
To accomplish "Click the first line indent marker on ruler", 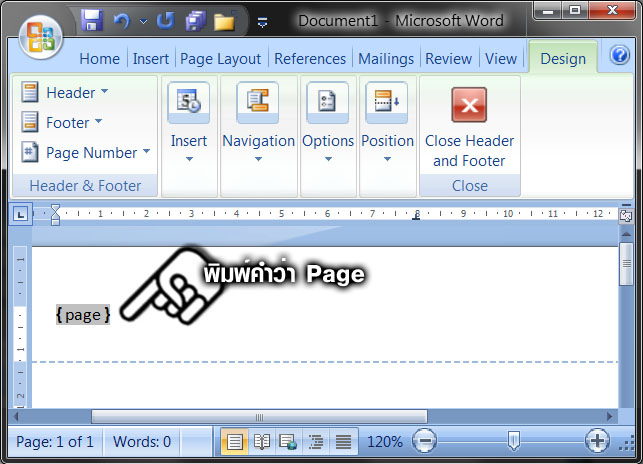I will (x=55, y=208).
